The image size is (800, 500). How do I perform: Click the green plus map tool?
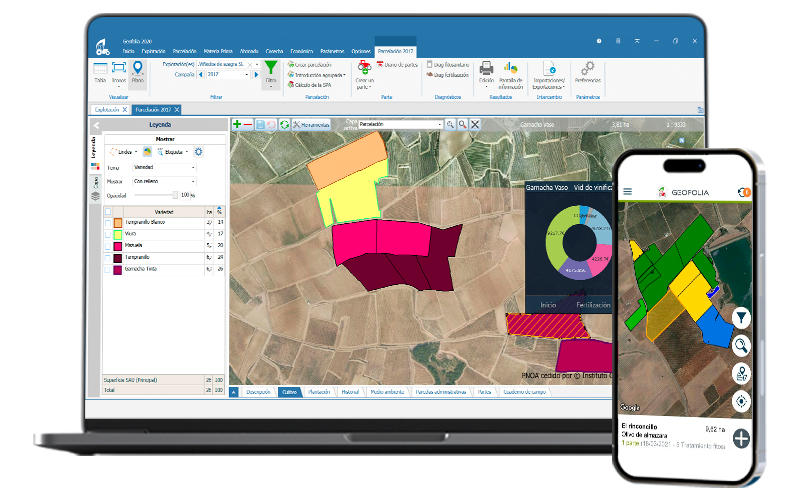237,124
